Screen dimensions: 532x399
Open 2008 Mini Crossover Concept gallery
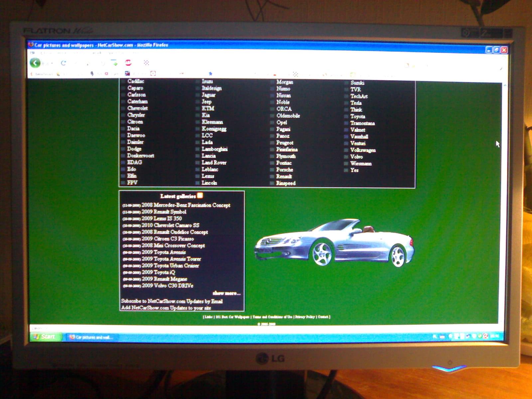173,246
